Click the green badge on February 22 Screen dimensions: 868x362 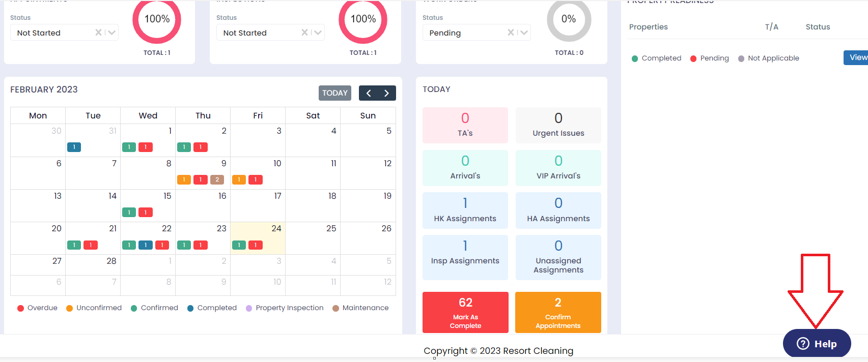click(129, 245)
